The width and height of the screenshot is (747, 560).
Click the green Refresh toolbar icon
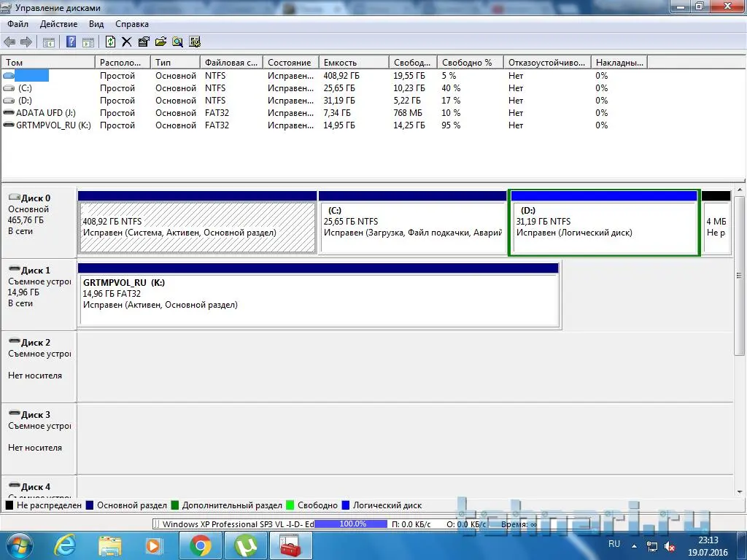coord(110,42)
